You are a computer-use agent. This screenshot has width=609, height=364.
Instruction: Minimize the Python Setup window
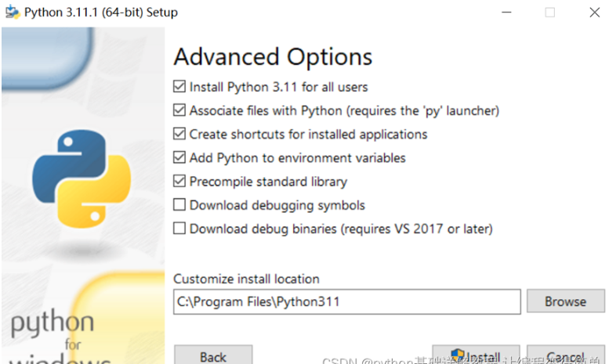click(506, 12)
